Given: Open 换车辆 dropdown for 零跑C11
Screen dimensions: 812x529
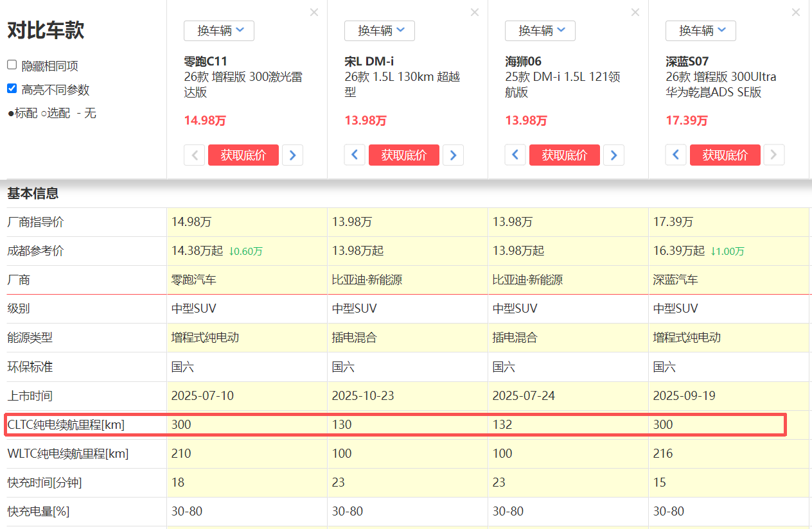Looking at the screenshot, I should 219,31.
